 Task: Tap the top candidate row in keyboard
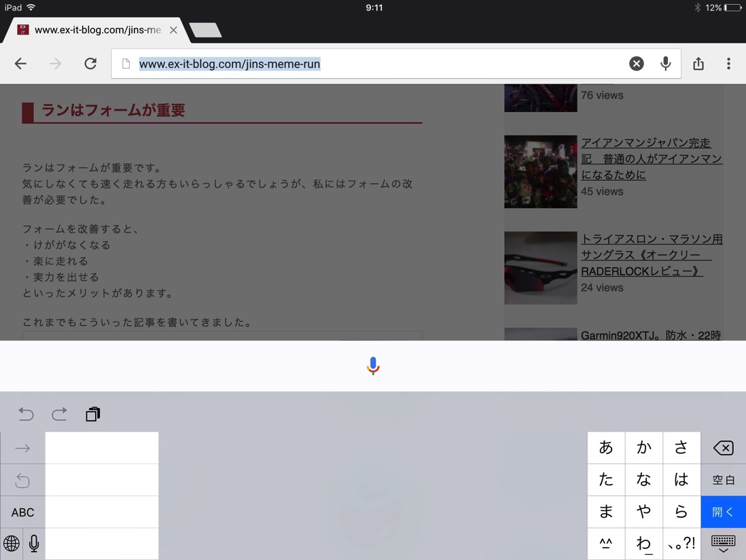pyautogui.click(x=102, y=448)
